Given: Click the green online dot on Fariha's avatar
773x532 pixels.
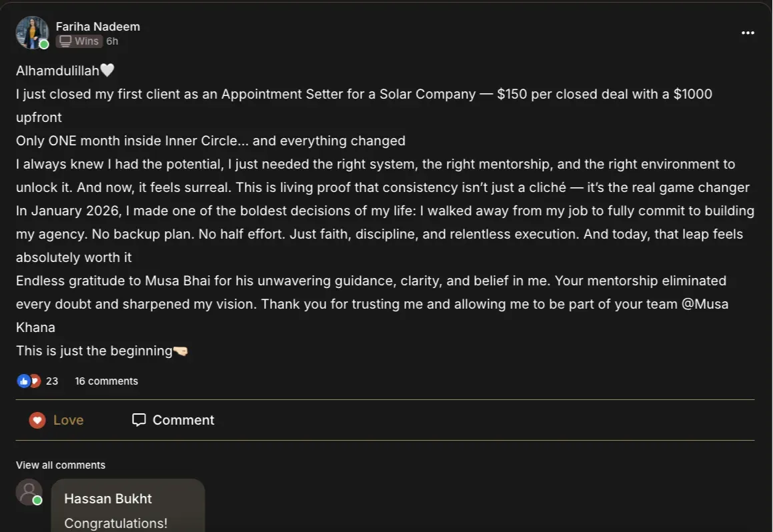Looking at the screenshot, I should point(44,45).
